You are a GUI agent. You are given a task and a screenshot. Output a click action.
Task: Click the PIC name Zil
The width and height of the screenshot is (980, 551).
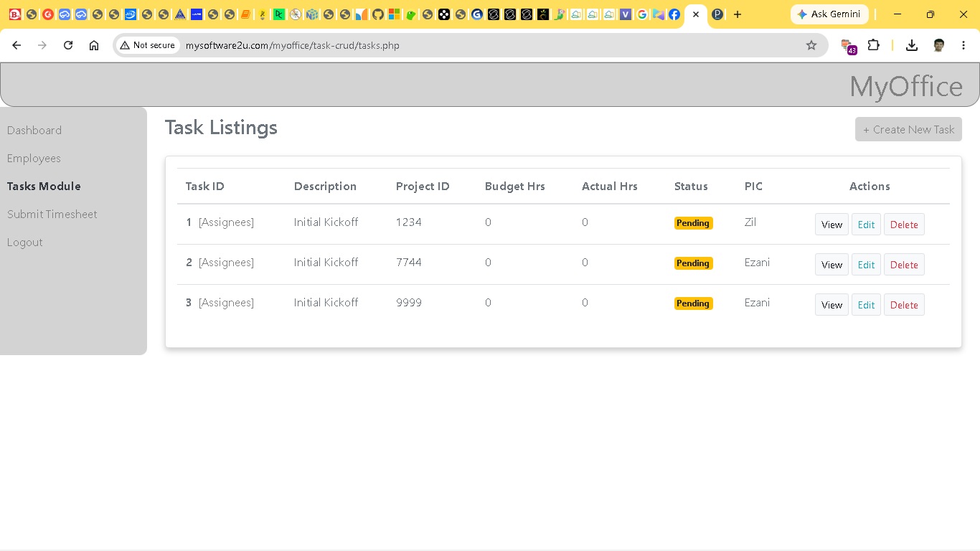(x=750, y=222)
